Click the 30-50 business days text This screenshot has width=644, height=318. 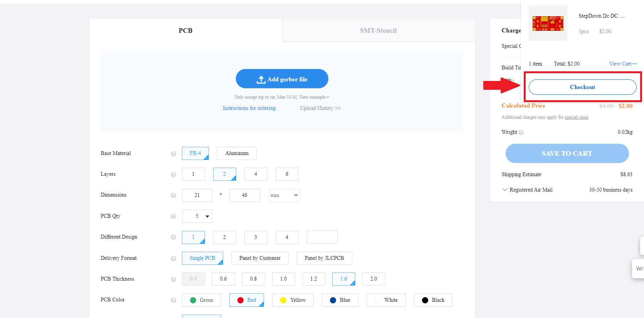point(611,190)
